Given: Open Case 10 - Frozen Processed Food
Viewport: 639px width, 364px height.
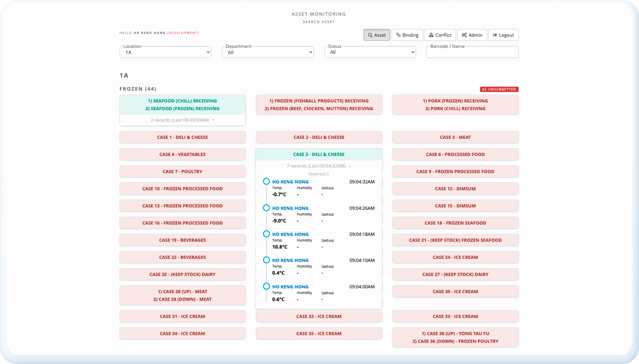Looking at the screenshot, I should coord(183,189).
